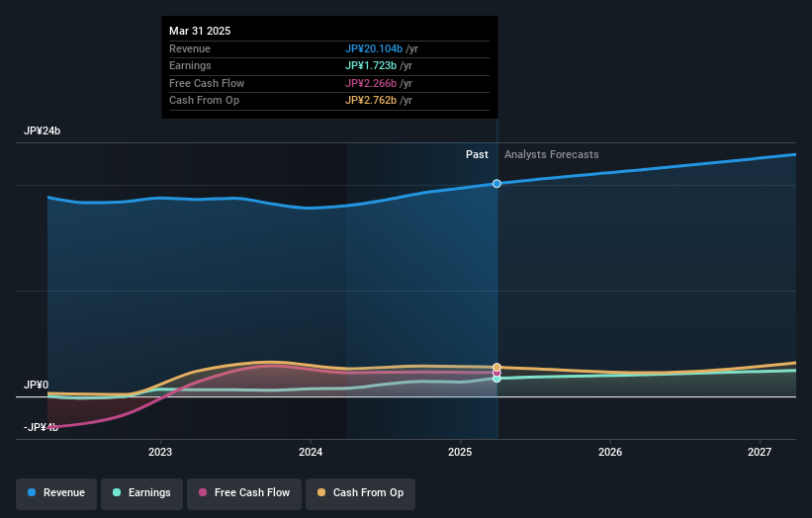Select the 2023 x-axis label
812x518 pixels.
coord(160,452)
